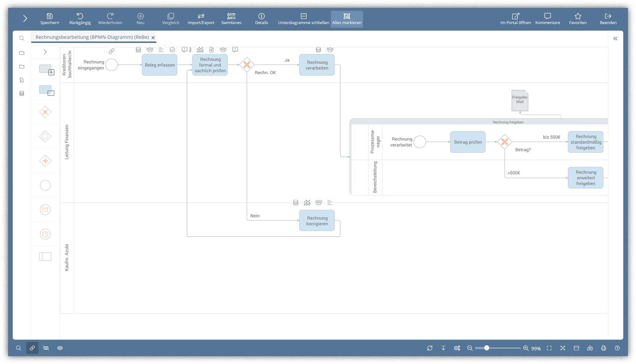The height and width of the screenshot is (364, 636).
Task: Click Unterdiagramme schließen button
Action: click(x=303, y=19)
